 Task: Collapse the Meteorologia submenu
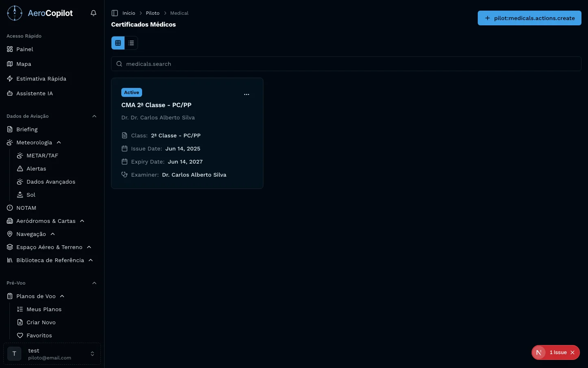click(x=59, y=142)
